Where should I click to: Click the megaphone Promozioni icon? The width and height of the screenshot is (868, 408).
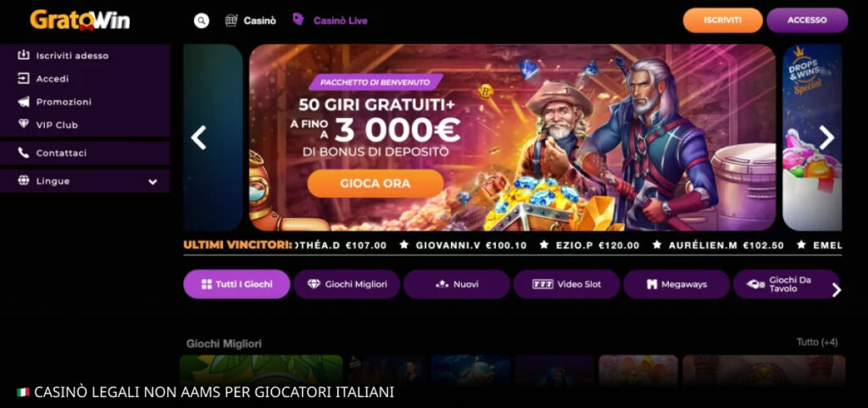point(23,102)
